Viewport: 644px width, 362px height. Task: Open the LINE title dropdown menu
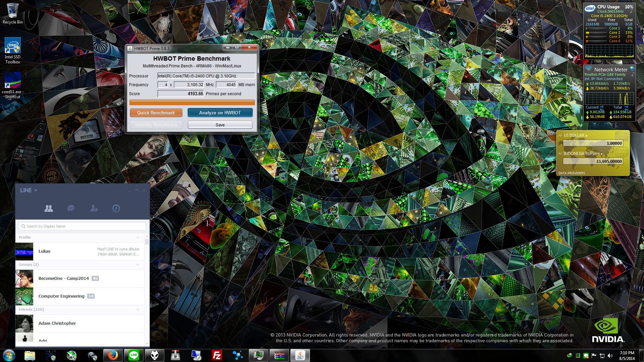tap(29, 190)
